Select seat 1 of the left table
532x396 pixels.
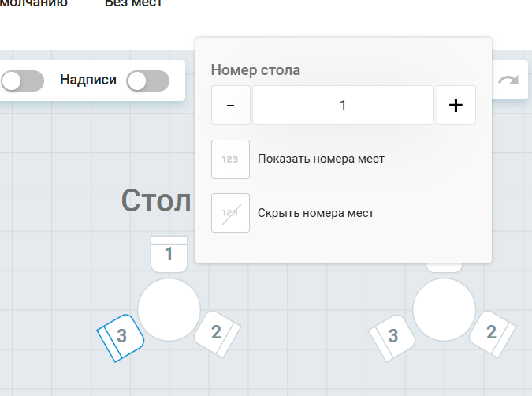pyautogui.click(x=169, y=254)
